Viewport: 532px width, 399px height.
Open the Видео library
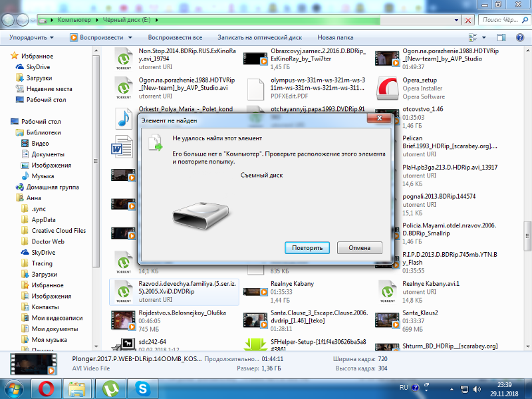coord(40,143)
